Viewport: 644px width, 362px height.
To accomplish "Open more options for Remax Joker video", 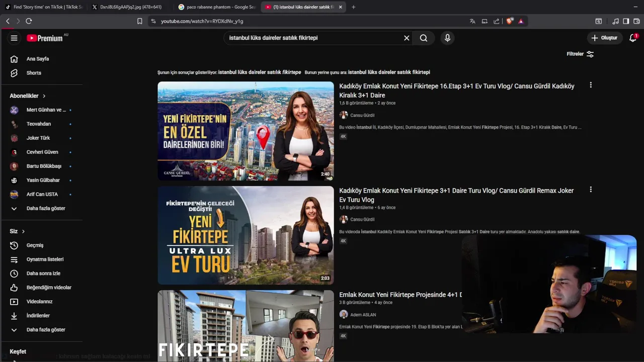I will tap(591, 190).
